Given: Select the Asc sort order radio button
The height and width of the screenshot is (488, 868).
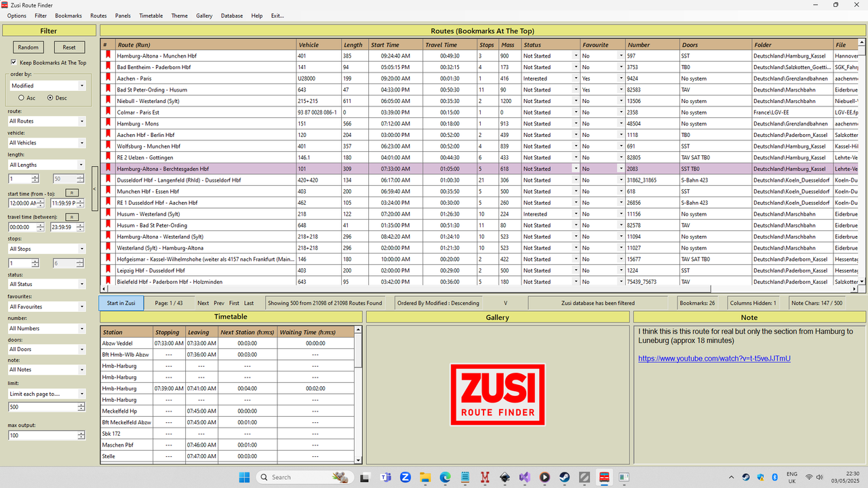Looking at the screenshot, I should pos(21,98).
